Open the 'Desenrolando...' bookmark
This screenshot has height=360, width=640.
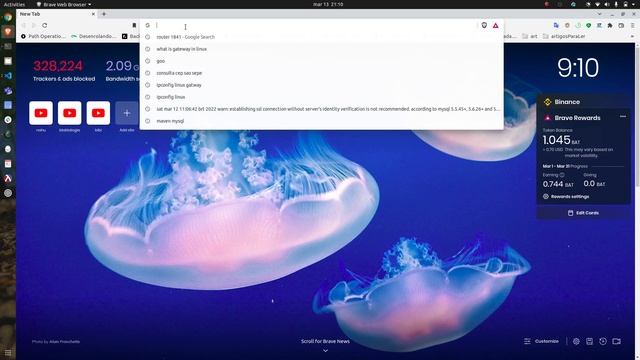[x=93, y=36]
